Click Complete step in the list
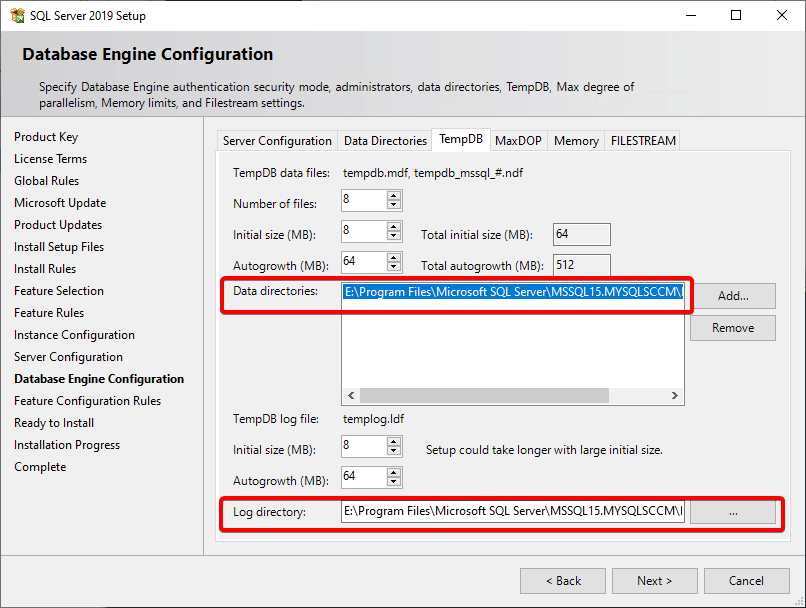 tap(40, 467)
